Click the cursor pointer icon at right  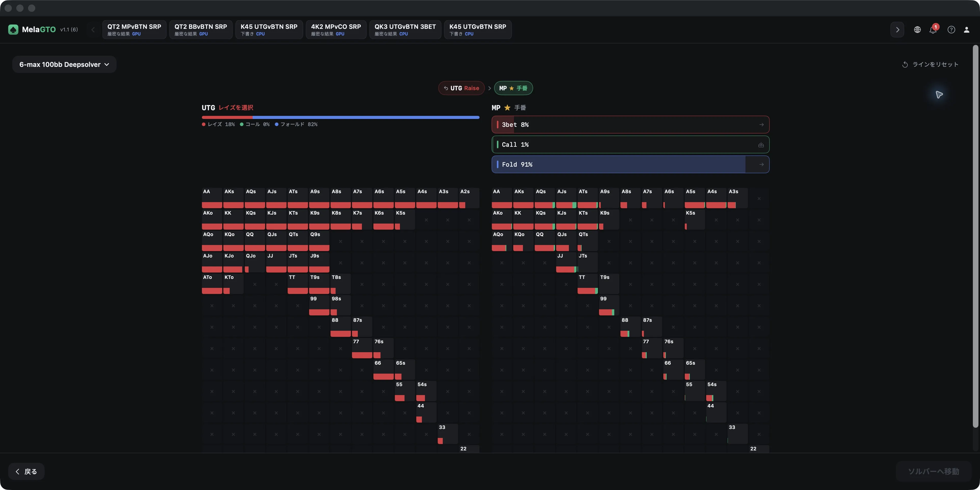pos(939,94)
